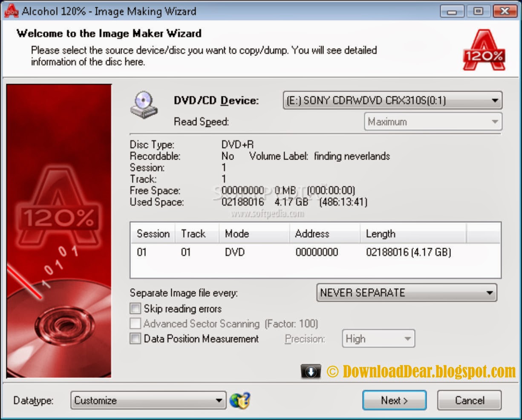
Task: Toggle the Advanced Sector Scanning checkbox
Action: 135,324
